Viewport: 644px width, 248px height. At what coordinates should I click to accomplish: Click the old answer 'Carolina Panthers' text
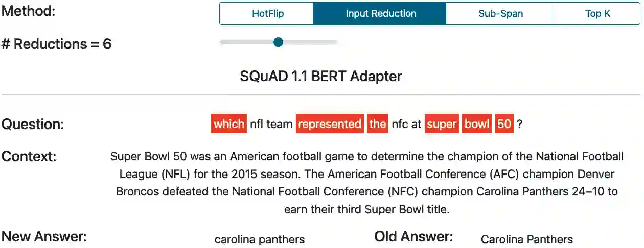(526, 239)
